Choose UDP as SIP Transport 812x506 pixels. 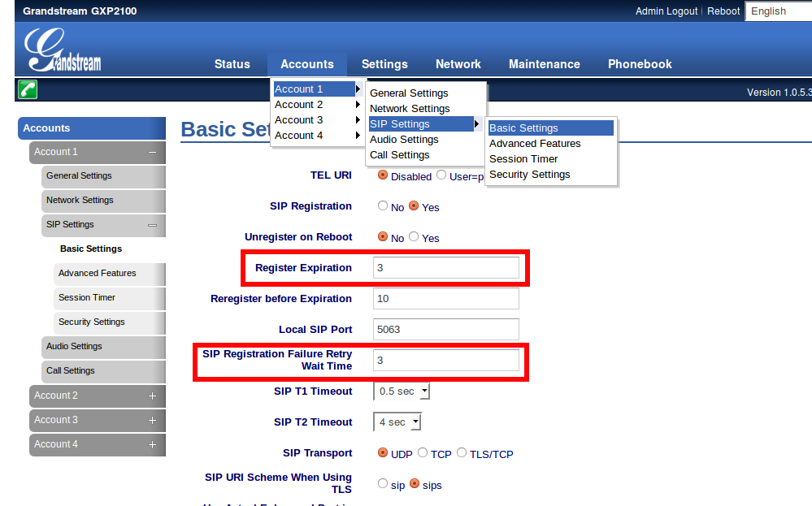383,452
